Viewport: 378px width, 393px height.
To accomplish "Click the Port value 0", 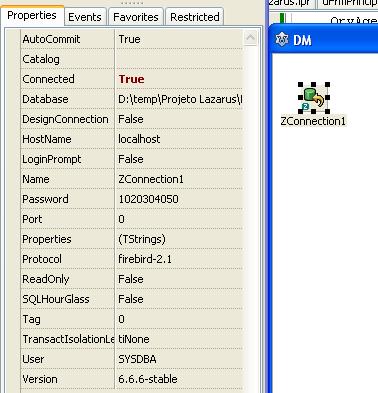I will (x=121, y=219).
